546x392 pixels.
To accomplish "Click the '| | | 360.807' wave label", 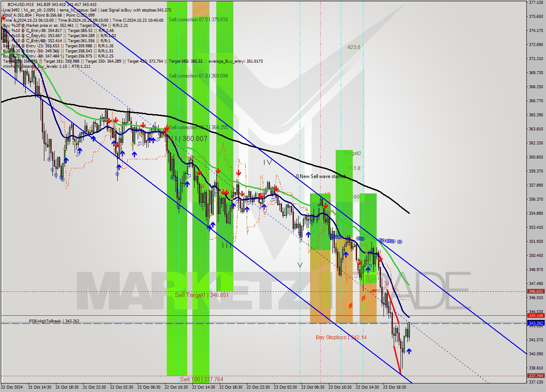I will [189, 138].
